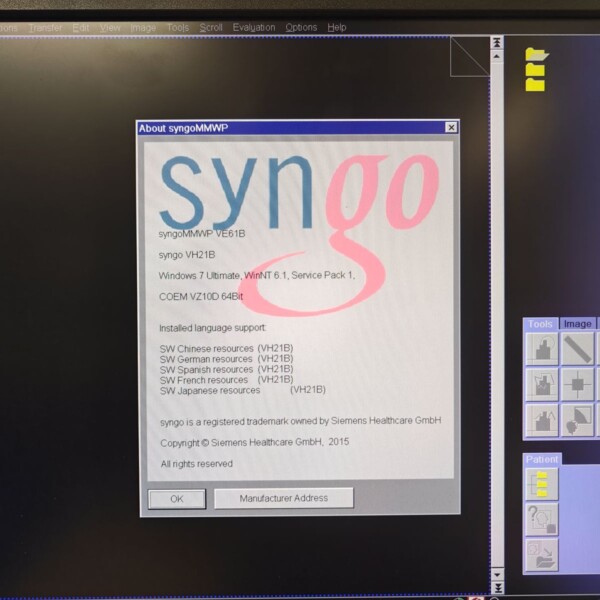Open the Options menu
Screen dimensions: 600x600
coord(301,28)
